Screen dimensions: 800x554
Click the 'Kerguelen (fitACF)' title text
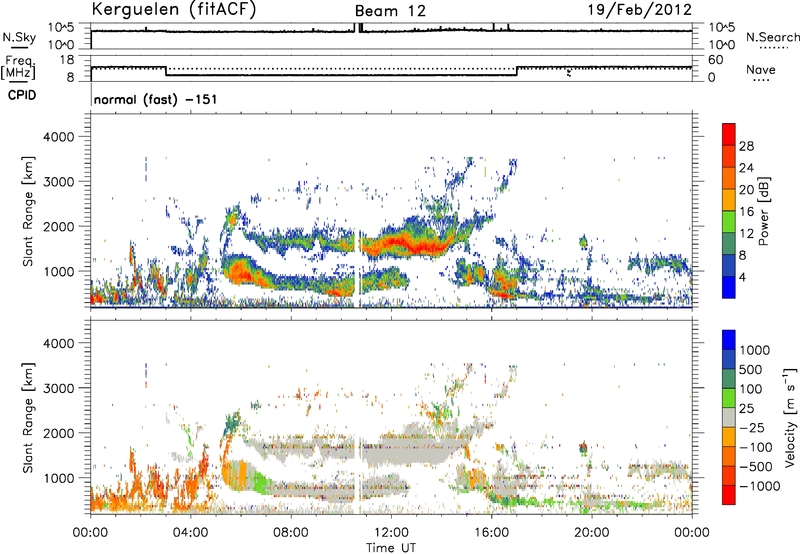click(x=173, y=10)
